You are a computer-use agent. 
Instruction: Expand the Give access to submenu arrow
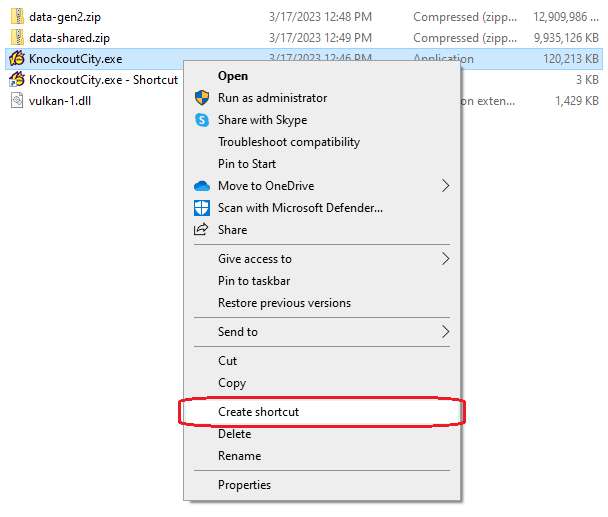pyautogui.click(x=445, y=259)
